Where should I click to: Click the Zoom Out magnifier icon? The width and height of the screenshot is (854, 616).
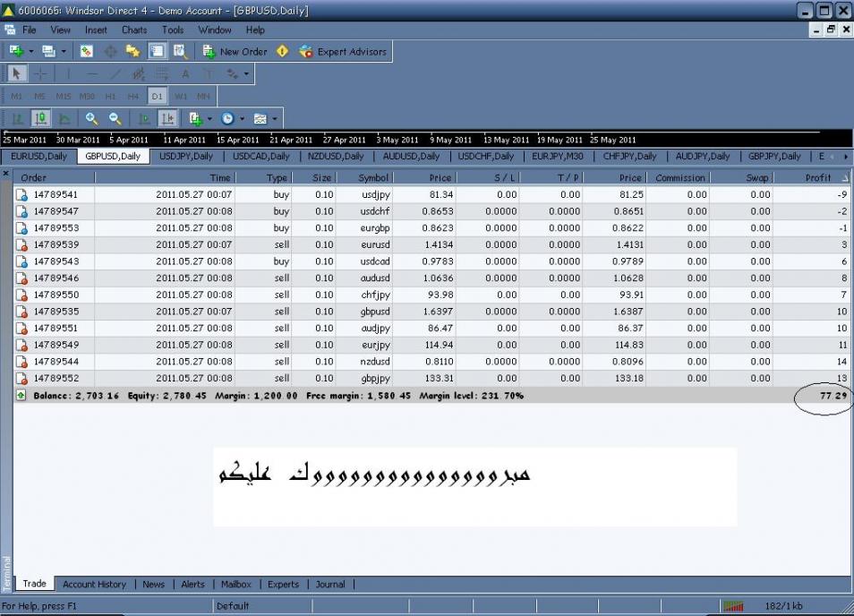click(115, 118)
